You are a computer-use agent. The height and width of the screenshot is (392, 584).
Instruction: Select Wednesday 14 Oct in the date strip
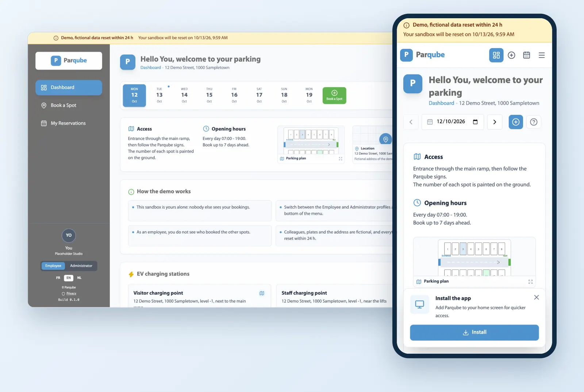[184, 96]
